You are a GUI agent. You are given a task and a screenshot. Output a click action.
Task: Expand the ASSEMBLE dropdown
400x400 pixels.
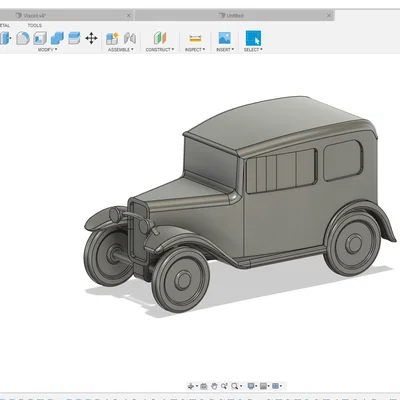[121, 50]
